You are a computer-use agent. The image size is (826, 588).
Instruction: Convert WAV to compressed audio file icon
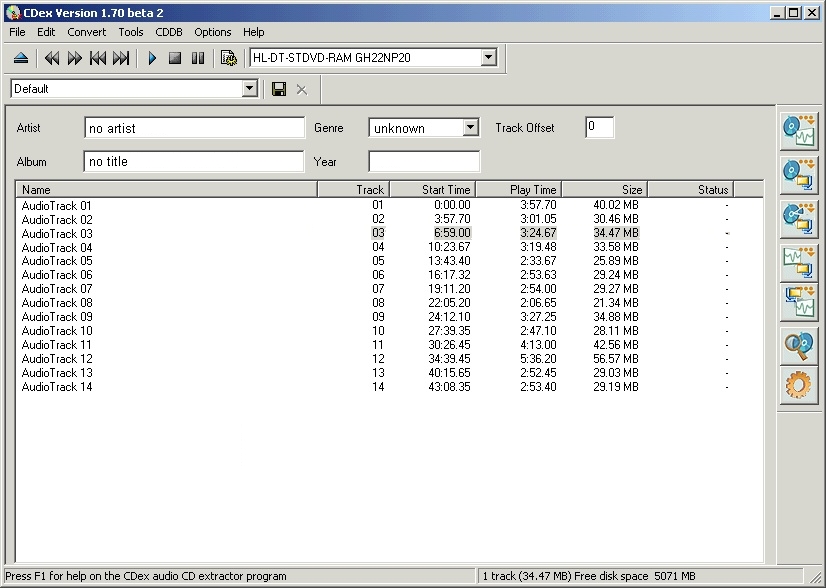799,261
